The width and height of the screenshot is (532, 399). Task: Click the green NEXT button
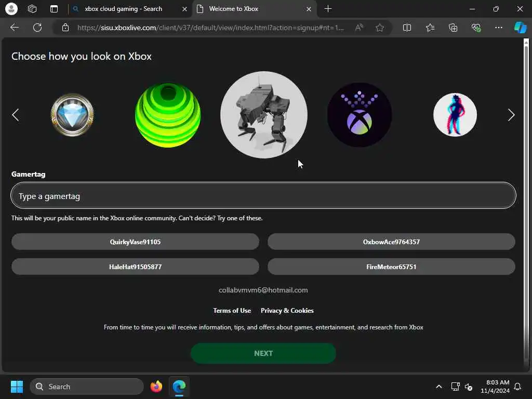click(x=263, y=353)
